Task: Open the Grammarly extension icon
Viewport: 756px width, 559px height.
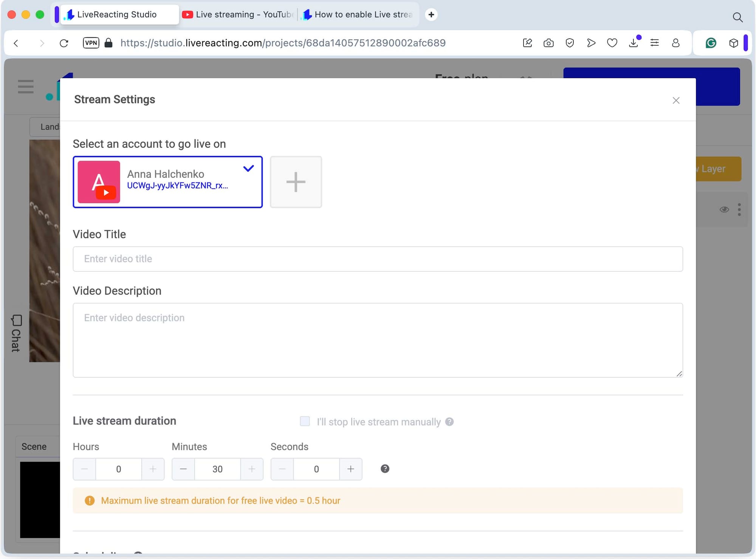Action: (x=711, y=43)
